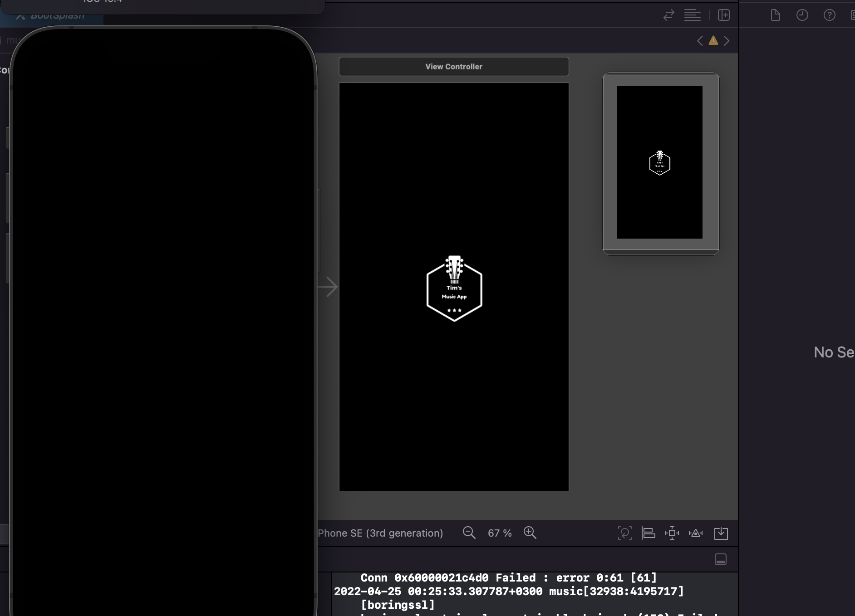This screenshot has width=855, height=616.
Task: Click the zoom out magnifier
Action: 469,533
